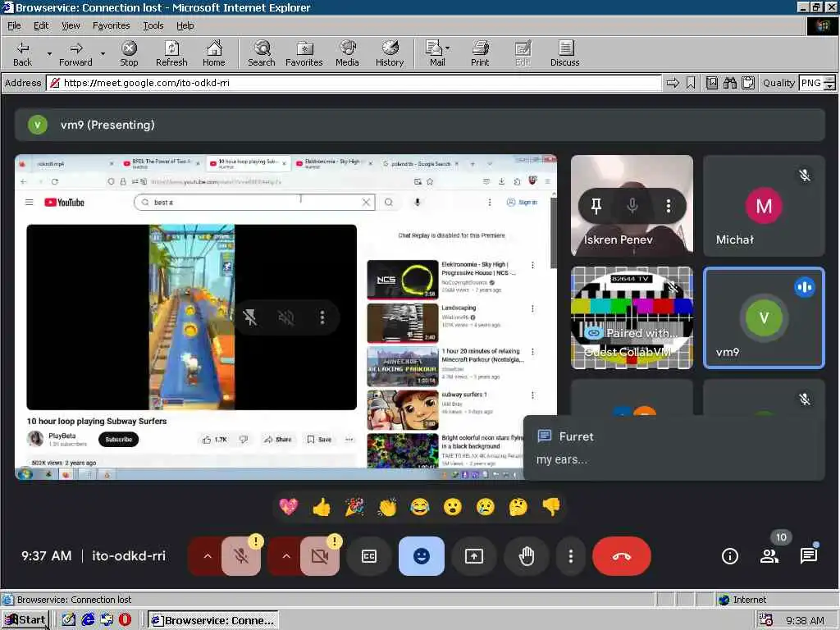Image resolution: width=840 pixels, height=630 pixels.
Task: Send the surprised face reaction emoji
Action: (x=453, y=506)
